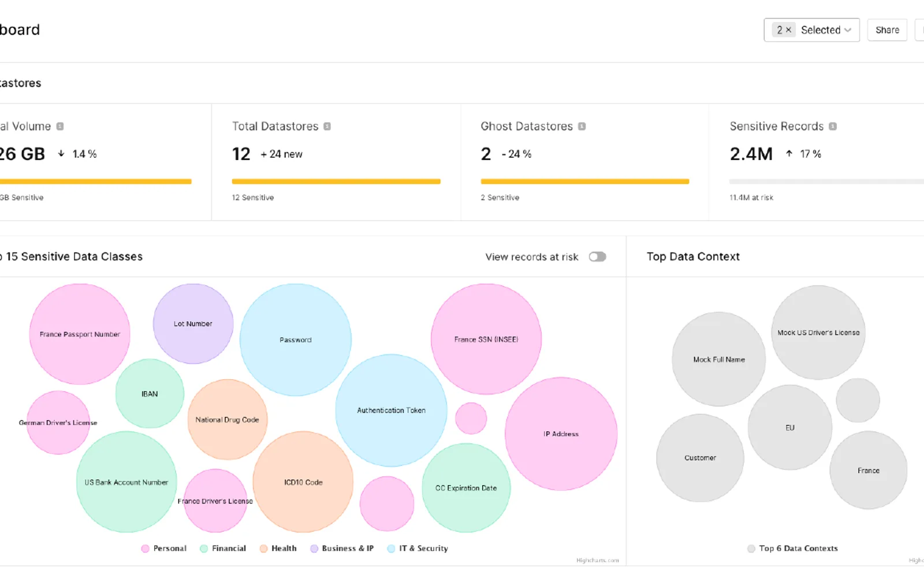Image resolution: width=924 pixels, height=578 pixels.
Task: Select the IP Address bubble
Action: pos(561,434)
